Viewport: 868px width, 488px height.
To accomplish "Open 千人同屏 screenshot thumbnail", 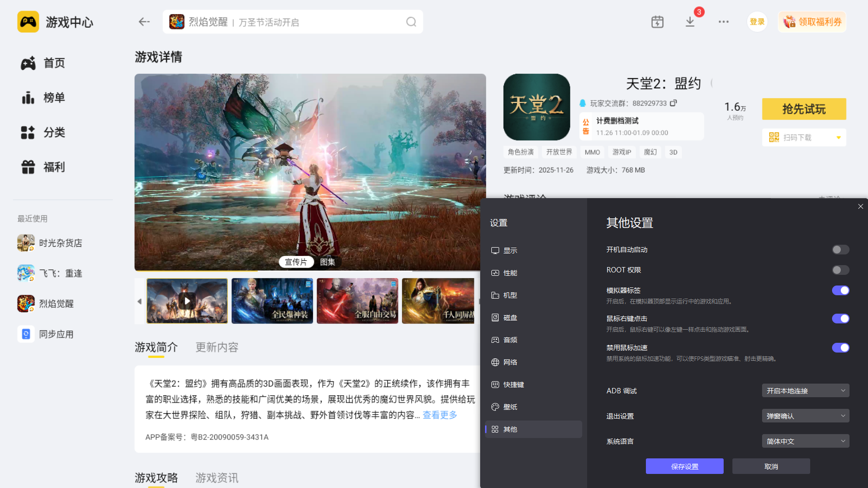I will click(x=438, y=301).
